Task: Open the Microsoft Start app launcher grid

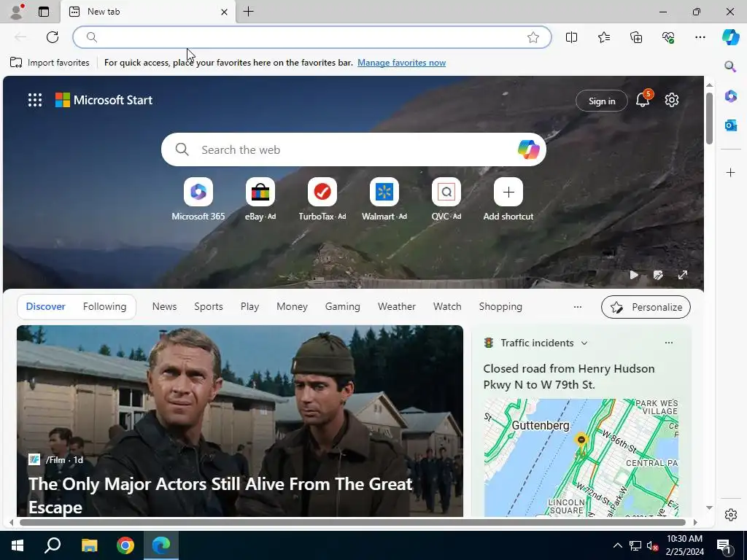Action: pyautogui.click(x=35, y=100)
